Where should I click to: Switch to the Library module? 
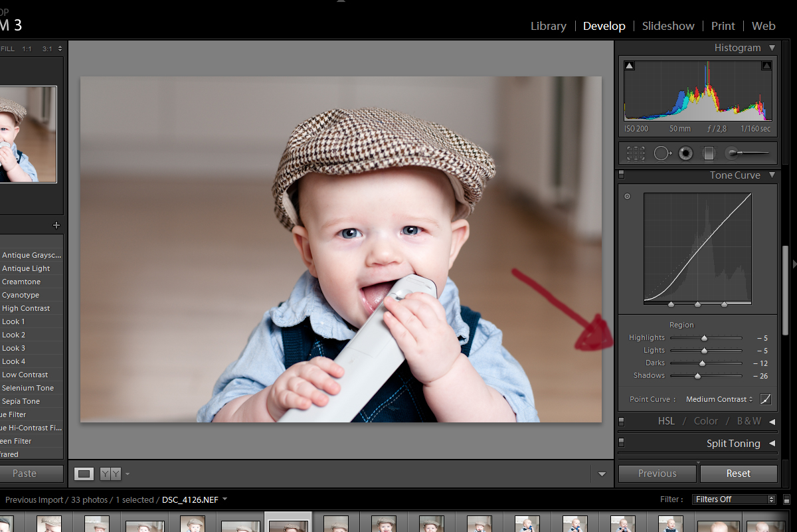(x=548, y=26)
